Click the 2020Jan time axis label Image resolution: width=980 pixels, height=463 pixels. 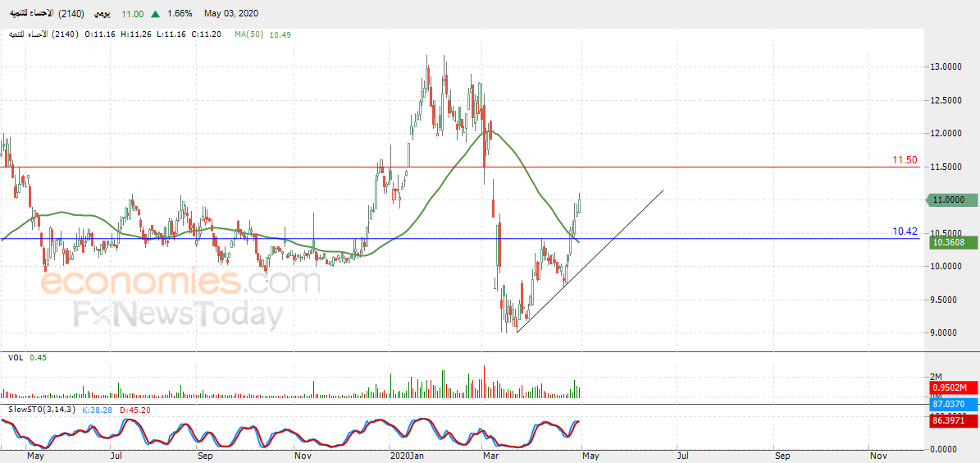coord(407,456)
